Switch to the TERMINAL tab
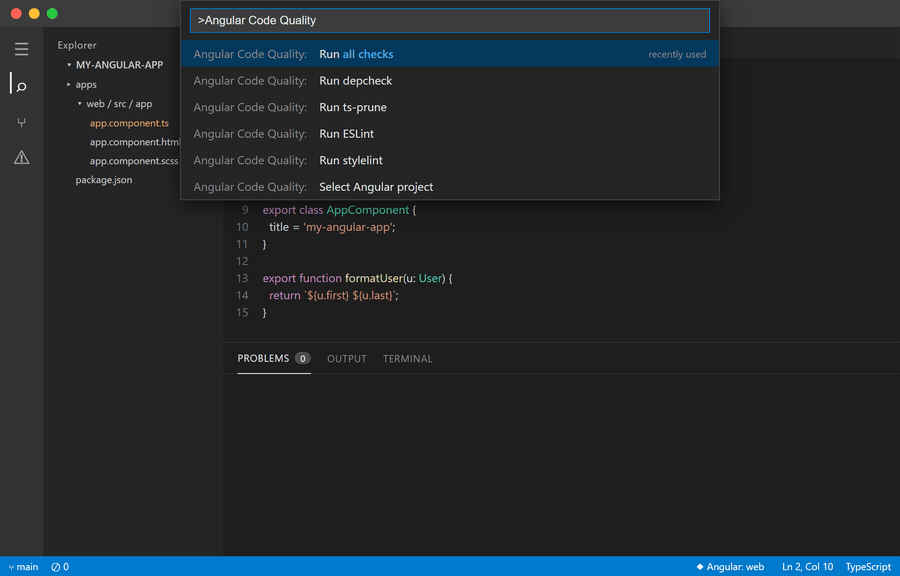 point(408,359)
